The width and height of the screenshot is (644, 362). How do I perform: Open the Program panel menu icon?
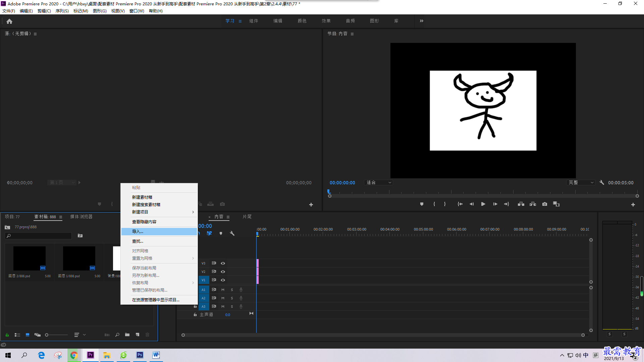352,34
